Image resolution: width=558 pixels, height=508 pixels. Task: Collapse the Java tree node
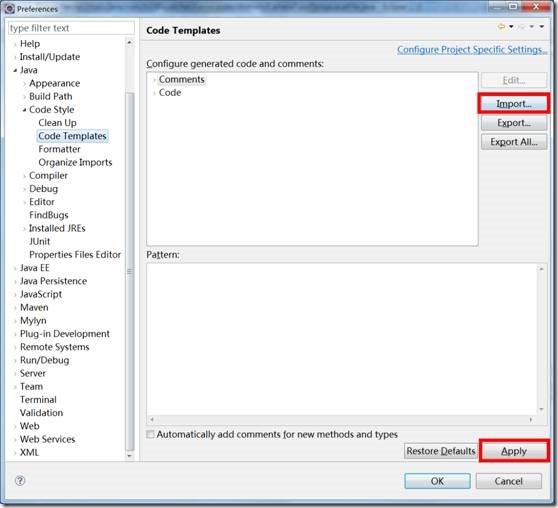tap(15, 70)
